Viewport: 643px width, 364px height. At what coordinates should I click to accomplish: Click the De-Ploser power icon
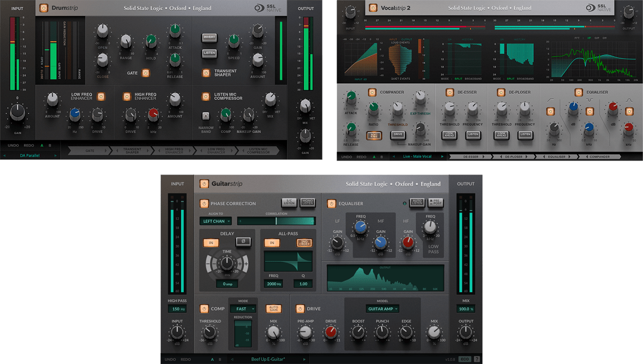click(500, 92)
